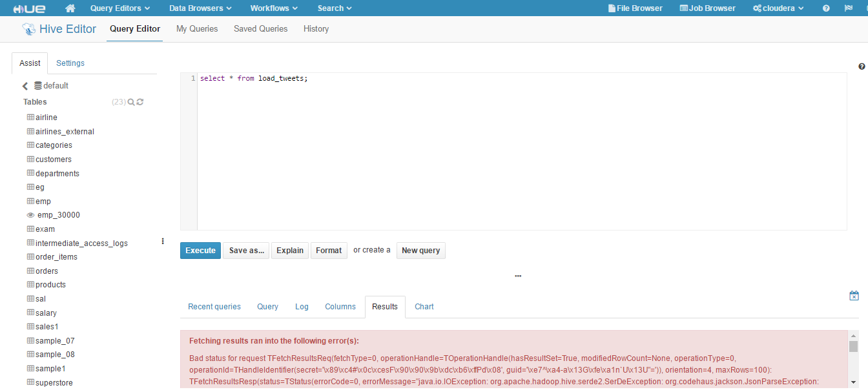Select orders table
The height and width of the screenshot is (392, 868).
click(x=46, y=271)
